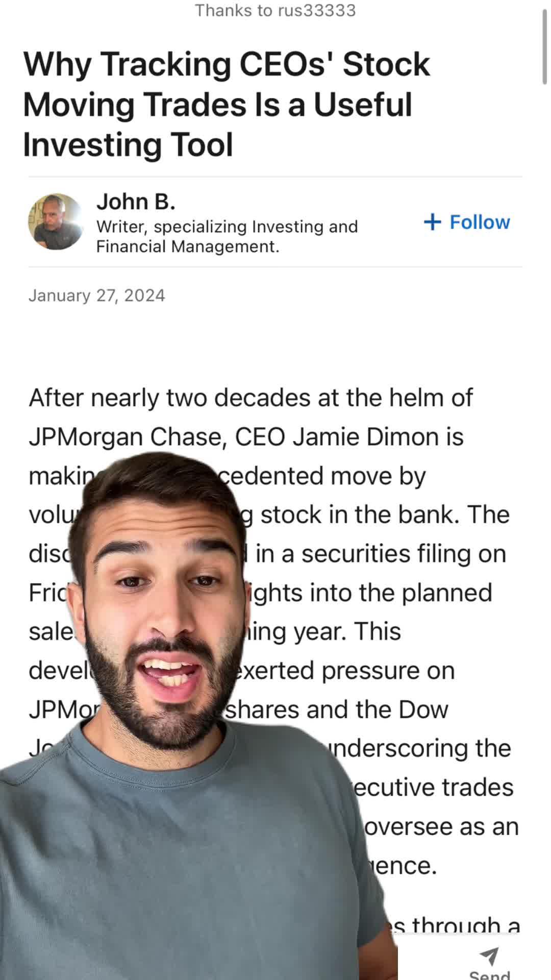551x980 pixels.
Task: Click the headline words 'Investing Tool'
Action: 129,144
